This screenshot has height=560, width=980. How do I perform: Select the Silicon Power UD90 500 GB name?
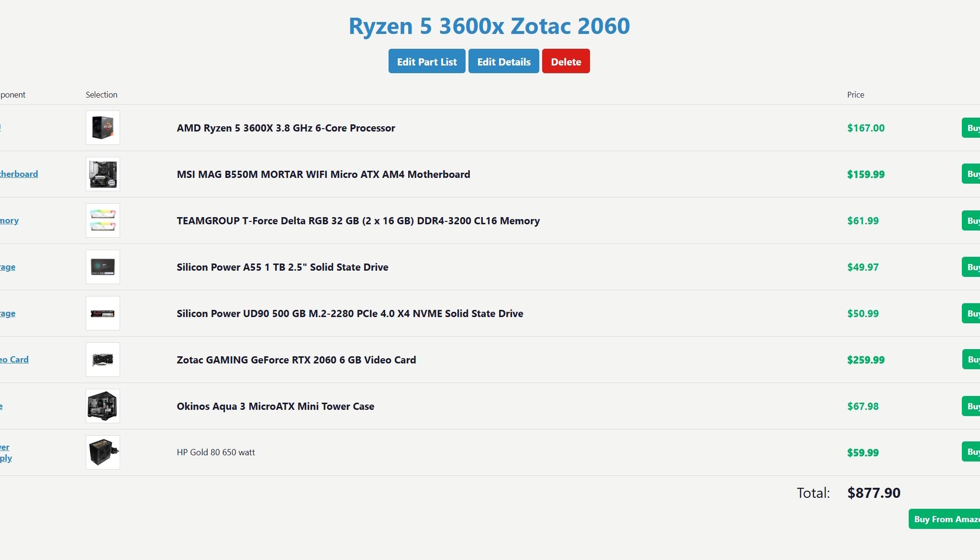[x=350, y=314]
